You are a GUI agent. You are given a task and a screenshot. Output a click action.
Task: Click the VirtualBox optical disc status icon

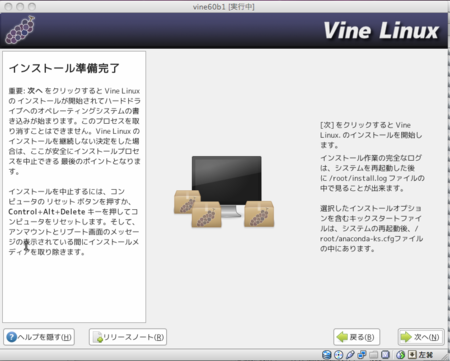(338, 355)
